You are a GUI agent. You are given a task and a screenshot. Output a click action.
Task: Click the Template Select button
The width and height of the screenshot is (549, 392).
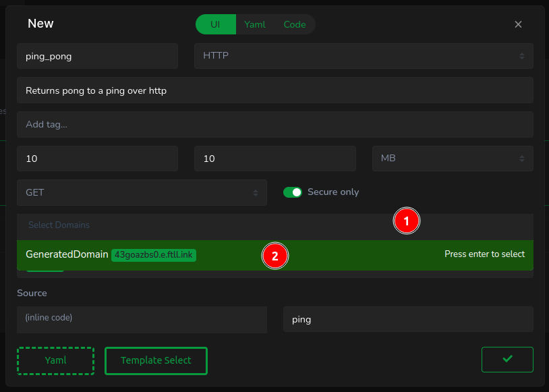tap(156, 360)
